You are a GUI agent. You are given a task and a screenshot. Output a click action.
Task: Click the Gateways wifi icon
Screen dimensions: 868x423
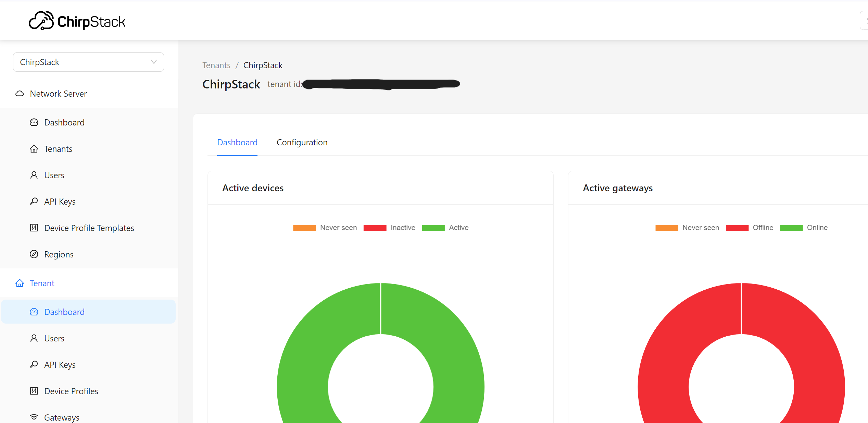pos(34,418)
